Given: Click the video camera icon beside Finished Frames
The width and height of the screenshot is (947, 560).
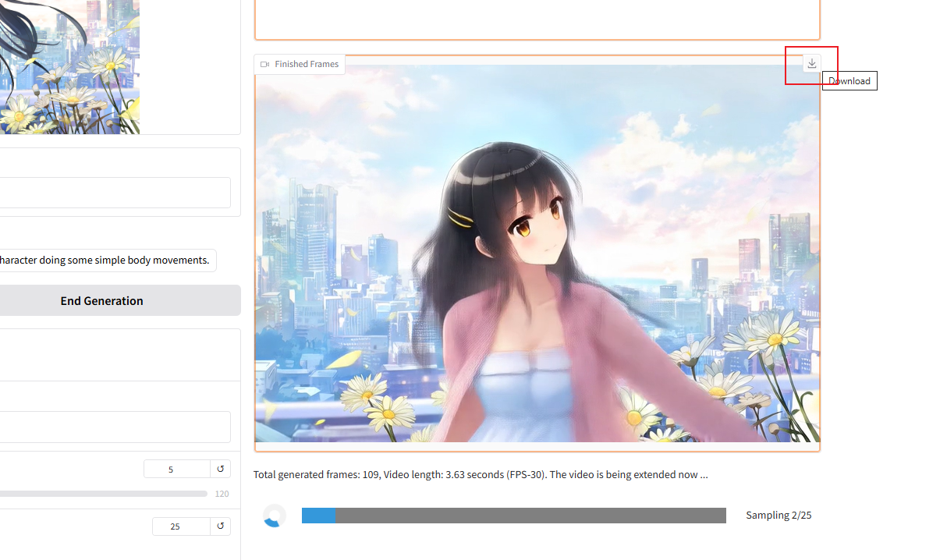Looking at the screenshot, I should click(265, 64).
